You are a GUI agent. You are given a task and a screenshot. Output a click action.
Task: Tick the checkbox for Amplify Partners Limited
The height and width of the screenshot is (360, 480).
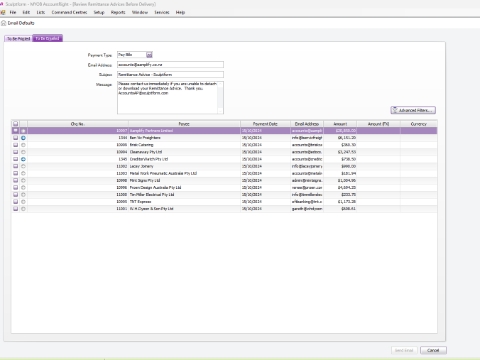(x=16, y=131)
